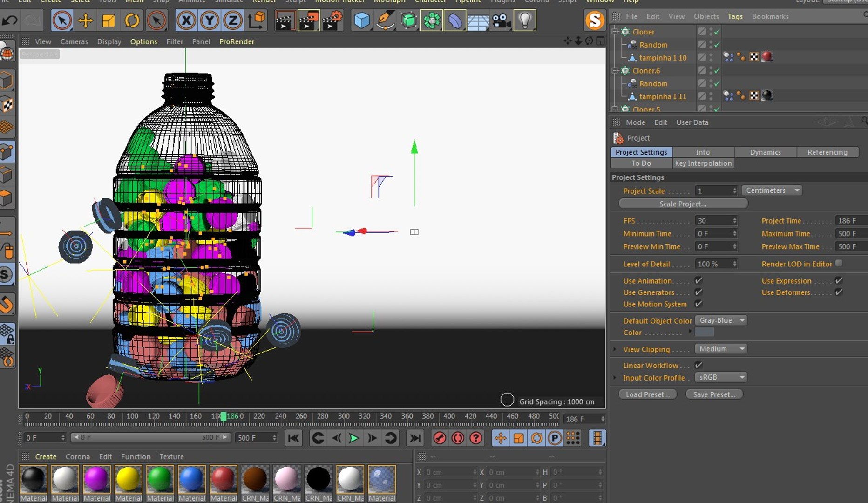Activate the Rotate tool
868x503 pixels.
(x=132, y=20)
